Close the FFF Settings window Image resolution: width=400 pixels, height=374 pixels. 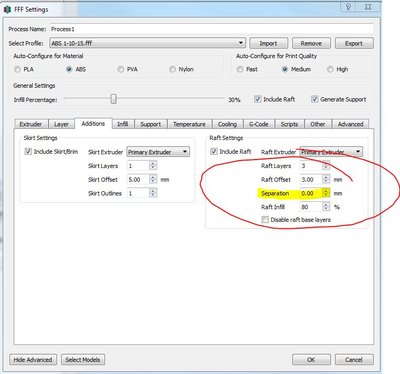pyautogui.click(x=368, y=6)
